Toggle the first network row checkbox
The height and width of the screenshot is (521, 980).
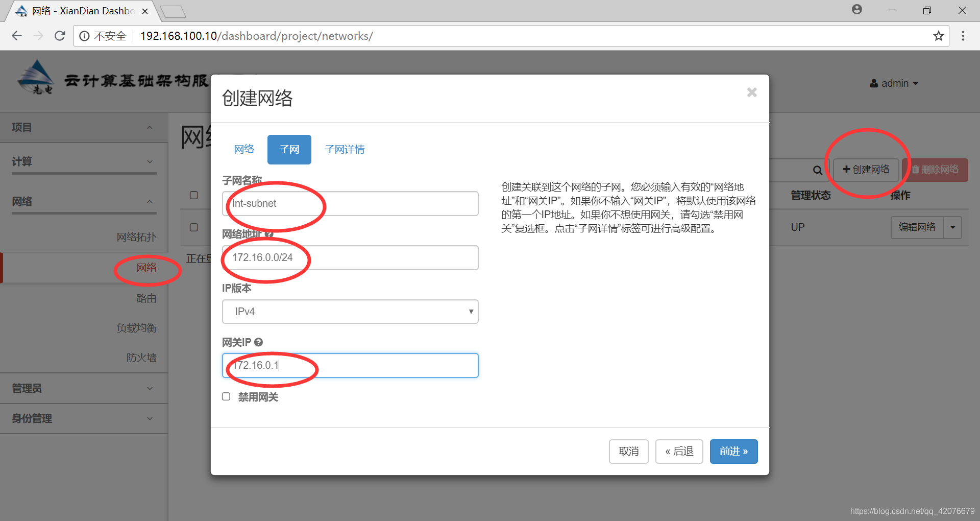[x=194, y=227]
